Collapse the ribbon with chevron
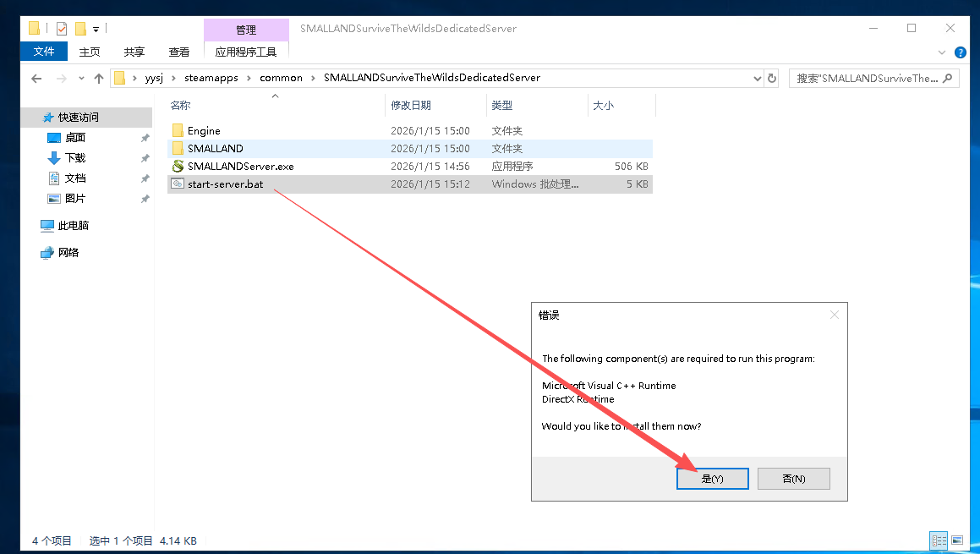Image resolution: width=980 pixels, height=554 pixels. click(x=945, y=52)
